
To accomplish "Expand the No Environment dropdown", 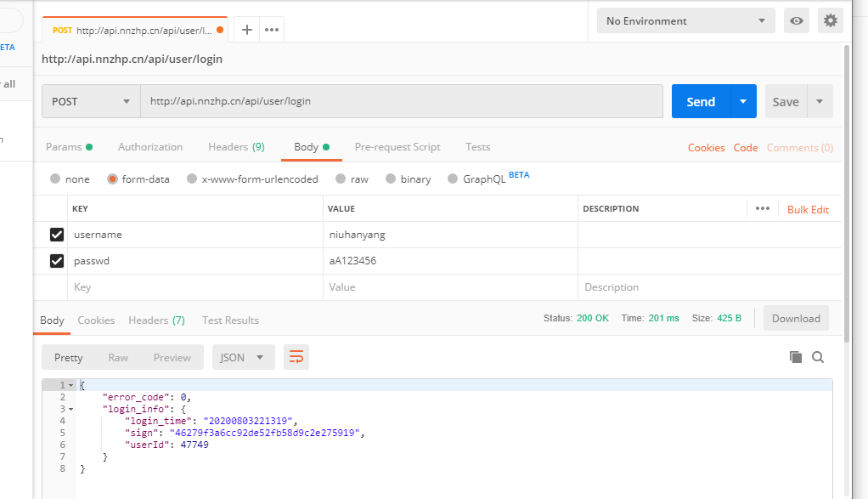I will (x=685, y=21).
